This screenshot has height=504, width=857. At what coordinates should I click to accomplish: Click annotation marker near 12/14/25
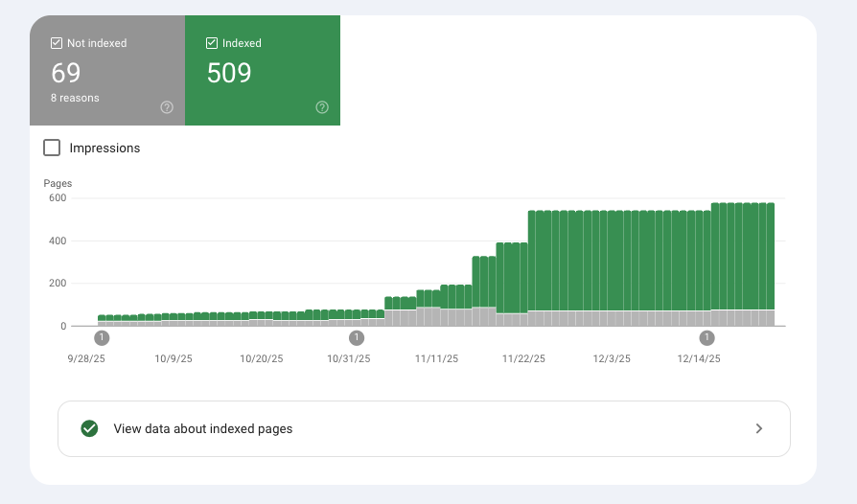click(x=706, y=338)
